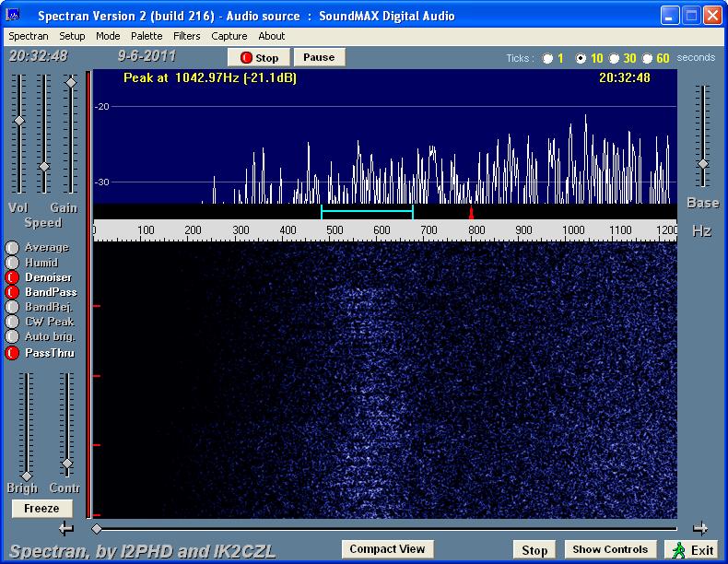Click the Exit button with green figure
Viewport: 728px width, 564px height.
point(692,550)
